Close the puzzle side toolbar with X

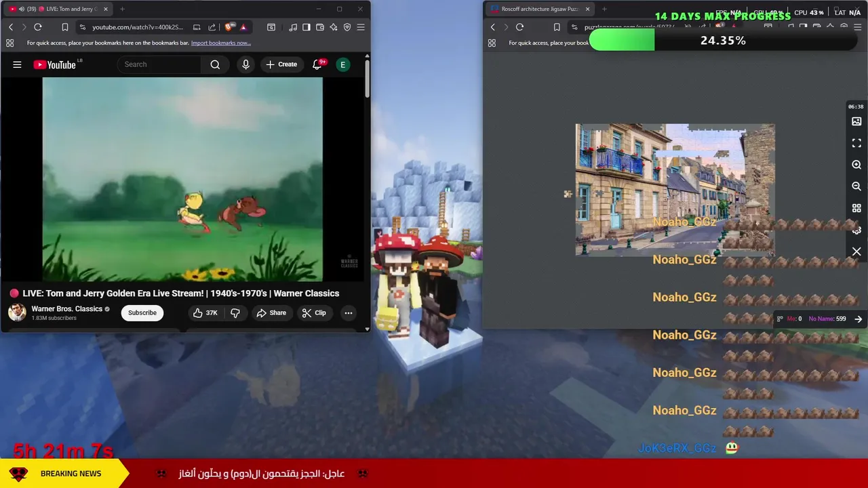click(x=856, y=251)
